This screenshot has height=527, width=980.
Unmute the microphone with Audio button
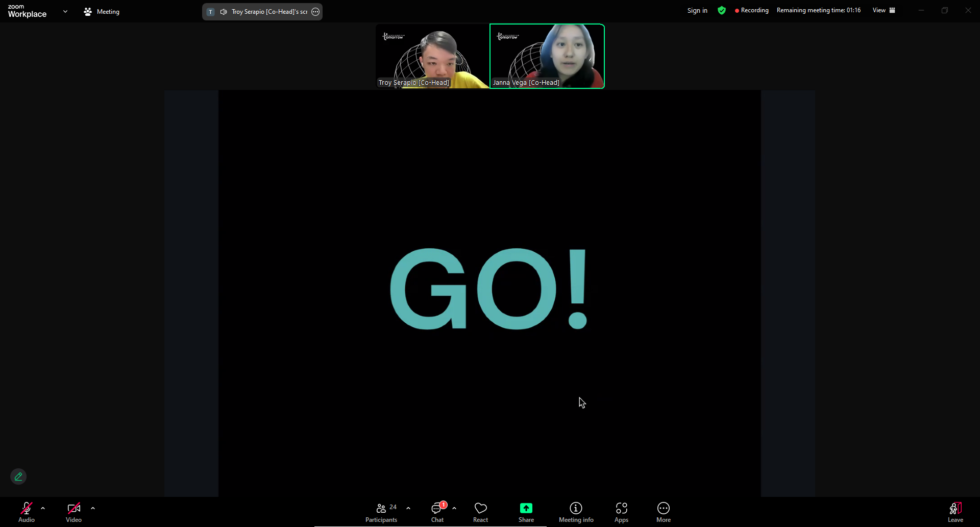click(x=27, y=512)
